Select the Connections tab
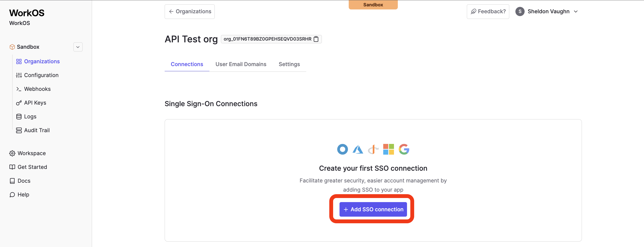Image resolution: width=644 pixels, height=247 pixels. (x=187, y=64)
